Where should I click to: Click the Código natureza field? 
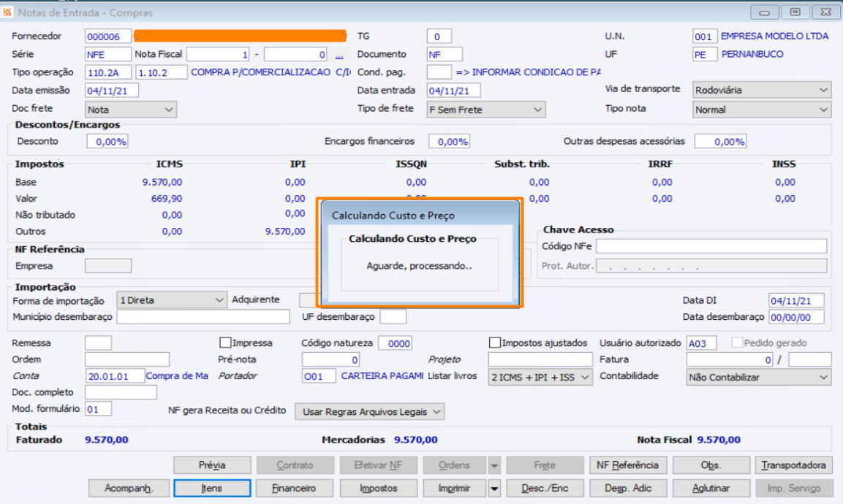tap(395, 343)
